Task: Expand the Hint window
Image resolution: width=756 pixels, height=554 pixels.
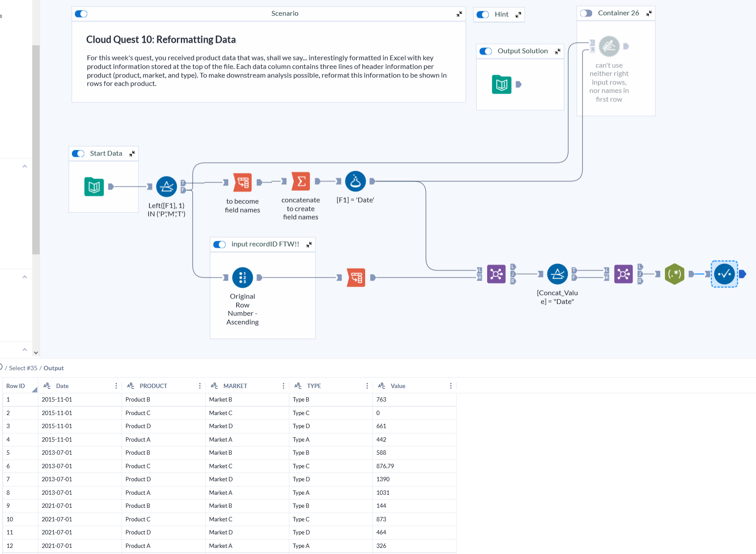Action: (518, 14)
